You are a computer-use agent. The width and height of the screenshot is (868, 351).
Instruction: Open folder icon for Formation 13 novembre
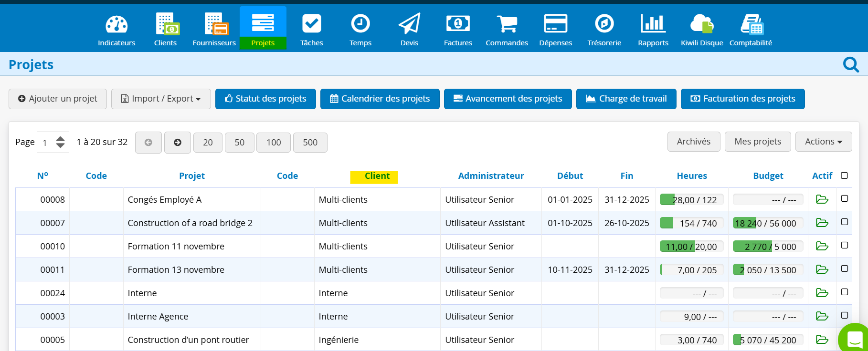coord(822,269)
